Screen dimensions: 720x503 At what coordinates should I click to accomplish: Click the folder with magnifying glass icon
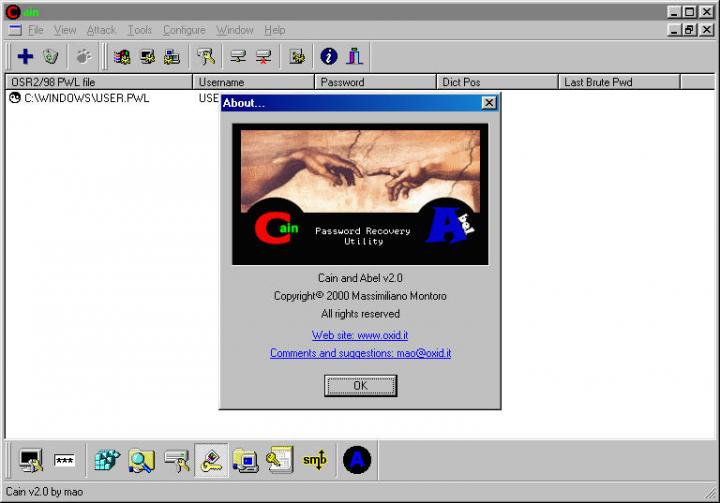point(141,460)
